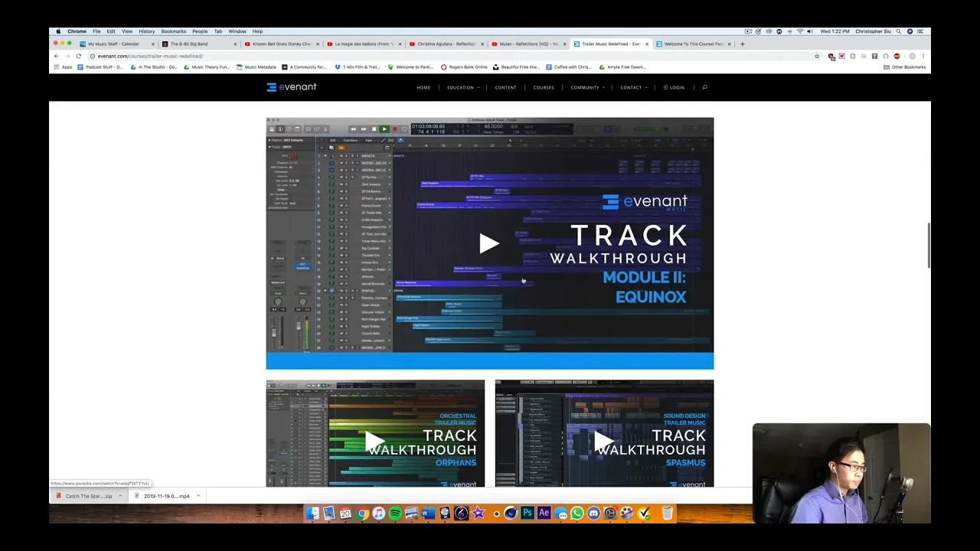Open the History menu
Viewport: 980px width, 551px height.
147,31
